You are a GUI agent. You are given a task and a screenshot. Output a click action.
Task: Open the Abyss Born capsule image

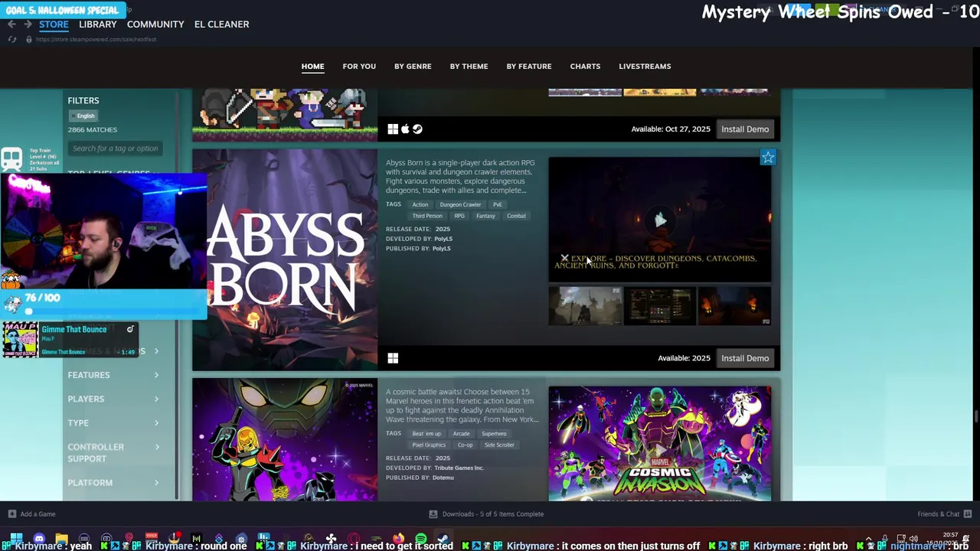click(285, 260)
